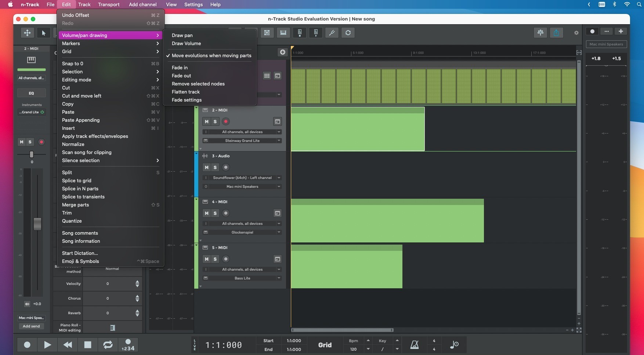This screenshot has height=355, width=644.
Task: Toggle mixer strip record arm button
Action: coord(41,142)
